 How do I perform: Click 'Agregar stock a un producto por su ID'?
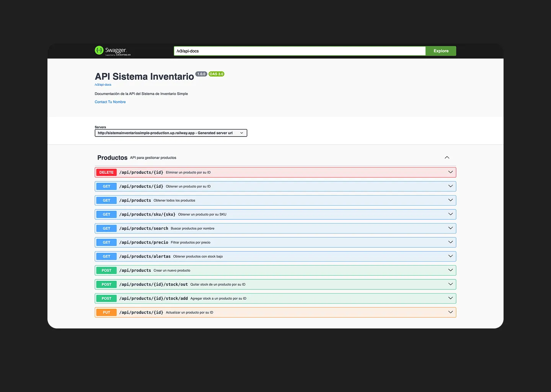[x=218, y=299]
